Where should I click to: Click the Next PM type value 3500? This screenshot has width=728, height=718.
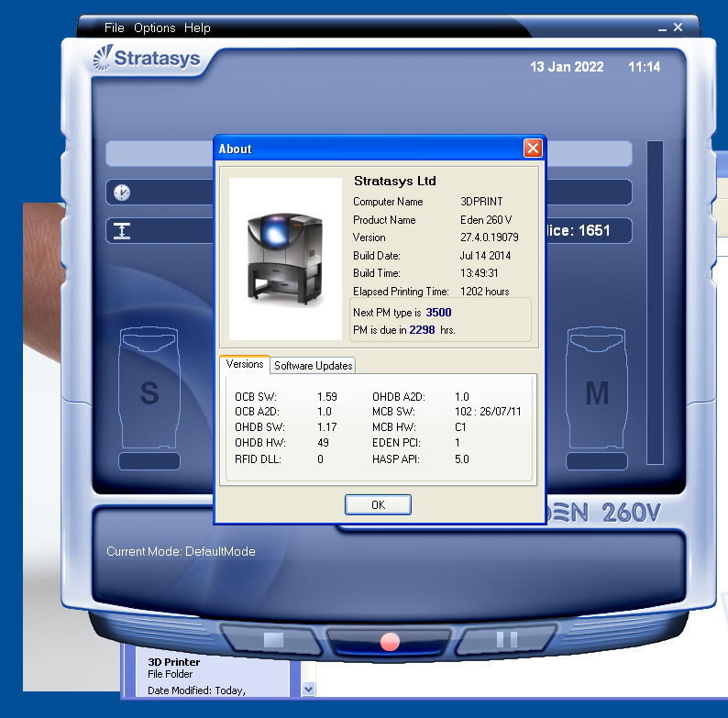click(x=438, y=312)
